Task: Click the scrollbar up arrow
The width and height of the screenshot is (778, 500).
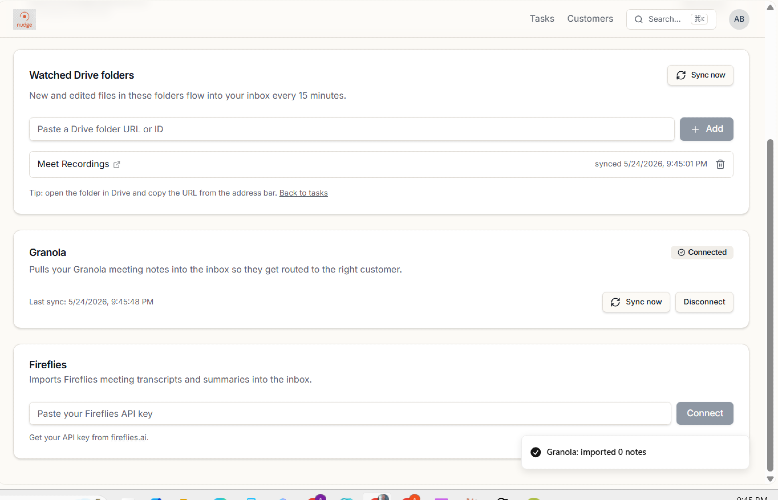Action: pyautogui.click(x=770, y=7)
